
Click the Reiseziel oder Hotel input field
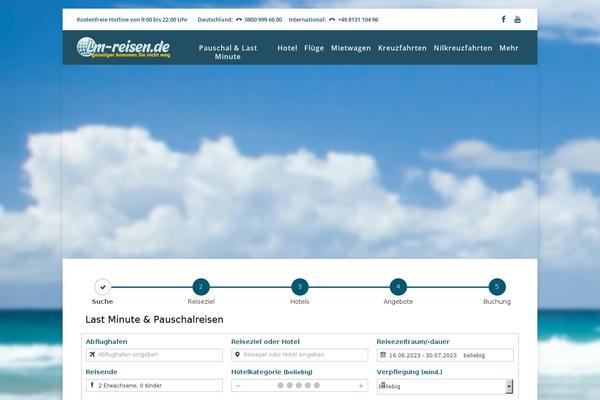[x=299, y=355]
